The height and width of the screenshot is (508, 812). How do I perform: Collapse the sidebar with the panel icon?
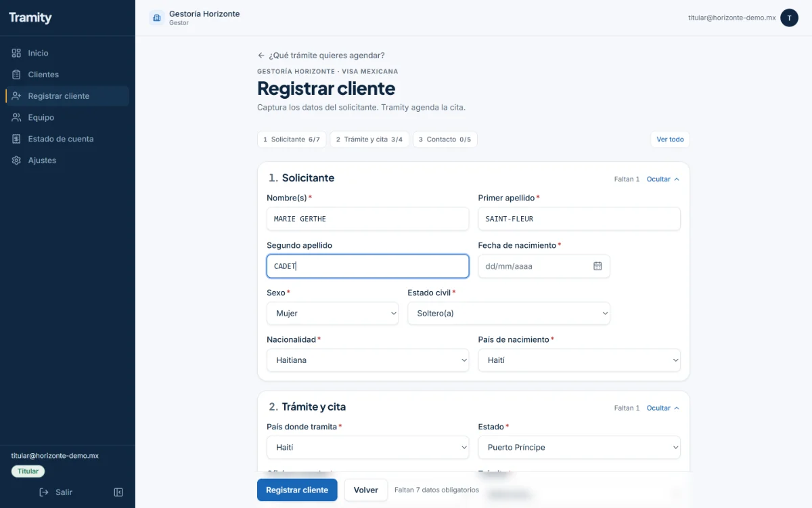[x=118, y=492]
